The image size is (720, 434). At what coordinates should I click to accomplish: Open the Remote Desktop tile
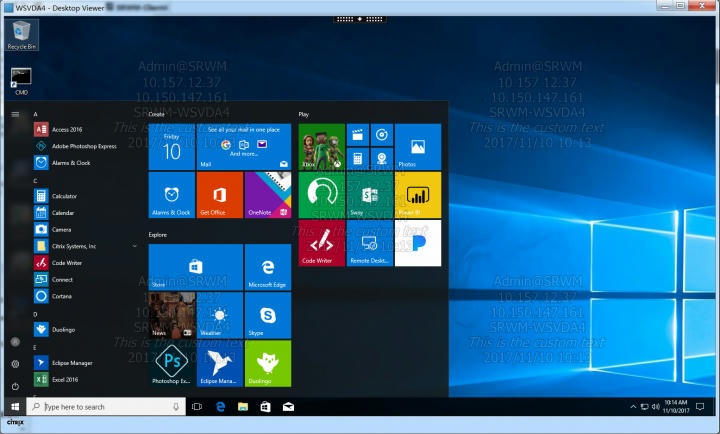coord(370,243)
